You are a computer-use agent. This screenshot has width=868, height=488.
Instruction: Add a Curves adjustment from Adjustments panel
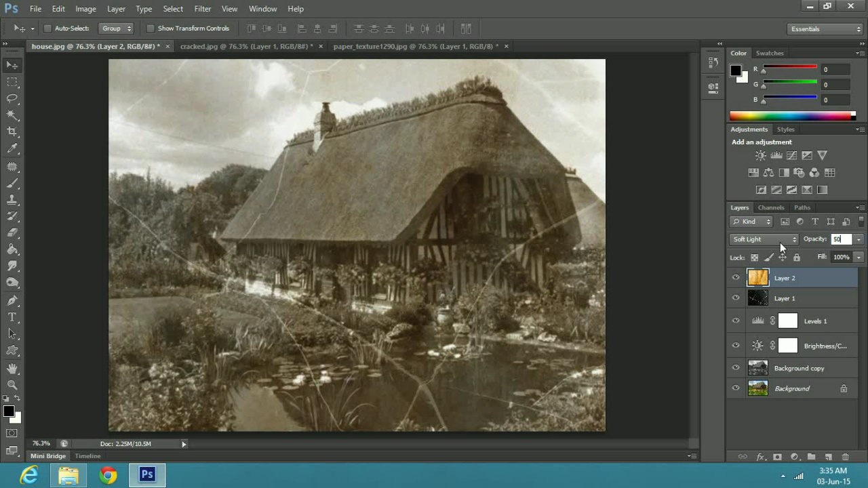pyautogui.click(x=791, y=155)
